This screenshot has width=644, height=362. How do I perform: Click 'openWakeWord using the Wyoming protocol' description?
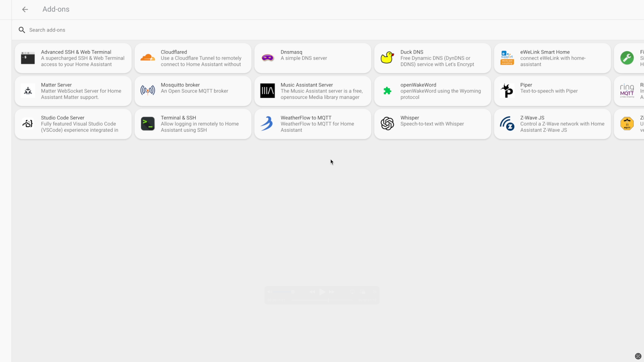click(440, 94)
